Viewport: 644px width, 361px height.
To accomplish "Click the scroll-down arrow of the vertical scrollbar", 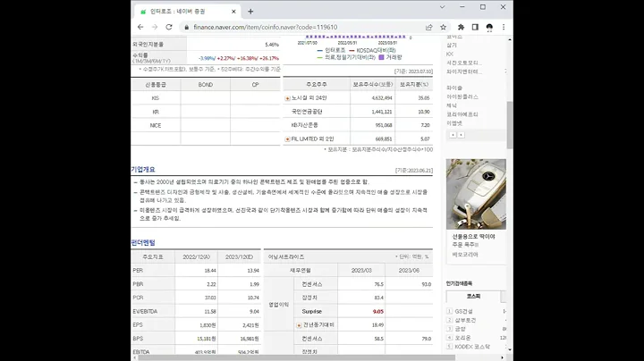I will pyautogui.click(x=510, y=349).
